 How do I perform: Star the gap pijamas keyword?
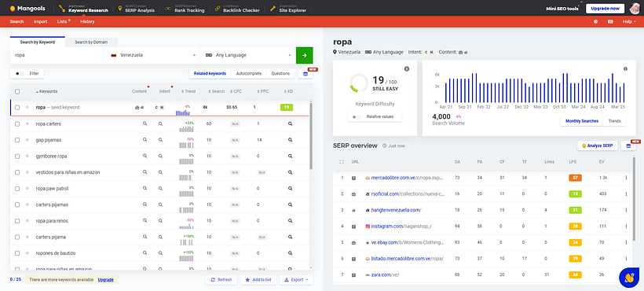[x=27, y=140]
